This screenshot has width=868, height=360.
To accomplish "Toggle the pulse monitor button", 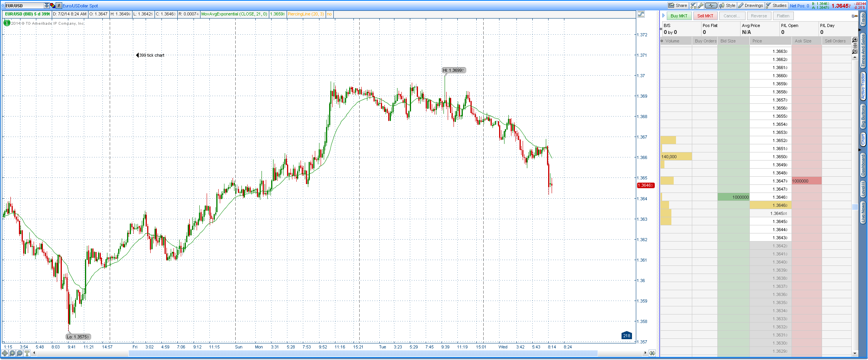I will point(711,5).
